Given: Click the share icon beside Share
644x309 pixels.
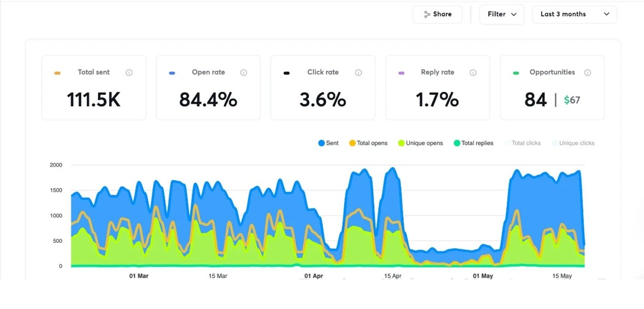Looking at the screenshot, I should [427, 15].
